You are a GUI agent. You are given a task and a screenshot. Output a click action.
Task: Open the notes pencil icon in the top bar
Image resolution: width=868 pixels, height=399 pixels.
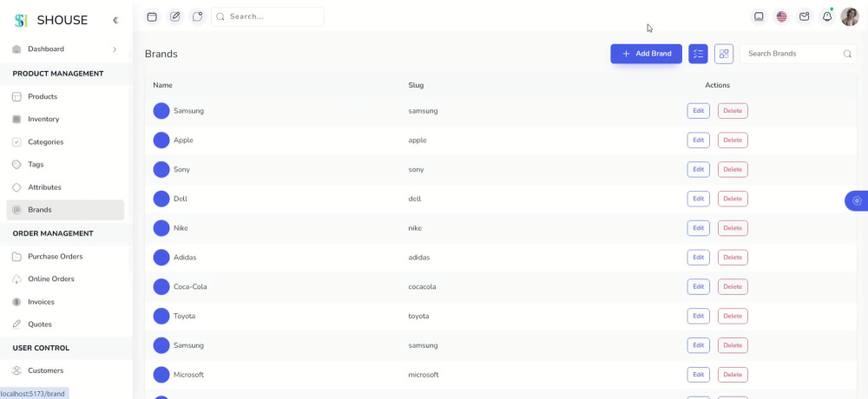[x=175, y=16]
